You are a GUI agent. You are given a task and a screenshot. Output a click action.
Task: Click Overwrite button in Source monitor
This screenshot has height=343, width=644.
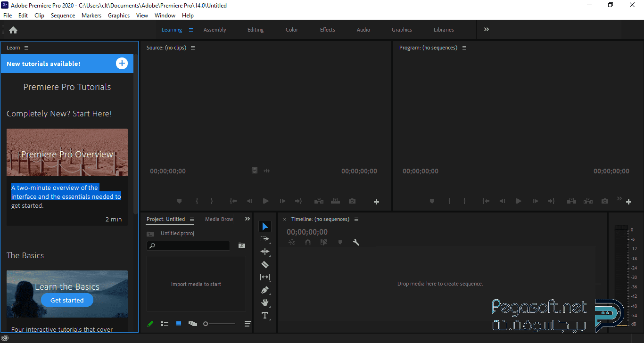point(335,201)
